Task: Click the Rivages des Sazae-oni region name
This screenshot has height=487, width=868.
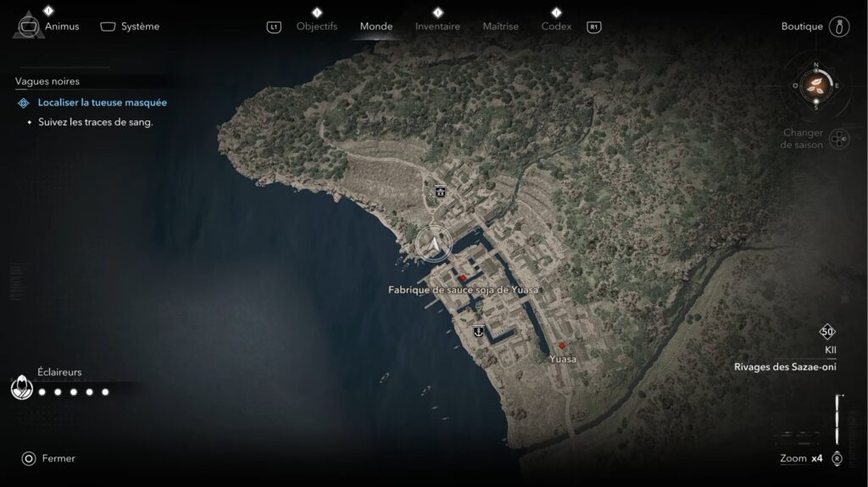Action: tap(785, 367)
